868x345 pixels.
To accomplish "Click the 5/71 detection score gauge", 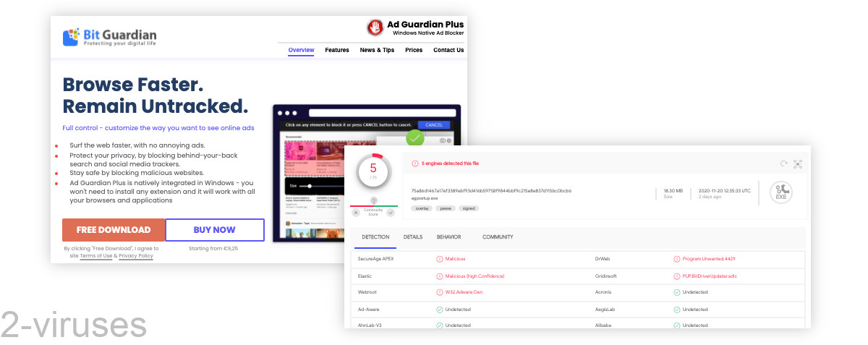I will pos(373,172).
